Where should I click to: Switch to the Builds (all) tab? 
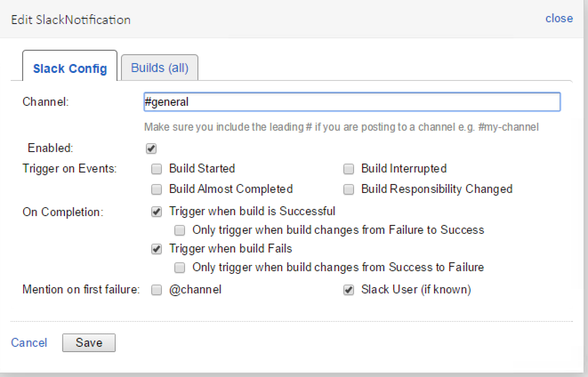click(160, 68)
